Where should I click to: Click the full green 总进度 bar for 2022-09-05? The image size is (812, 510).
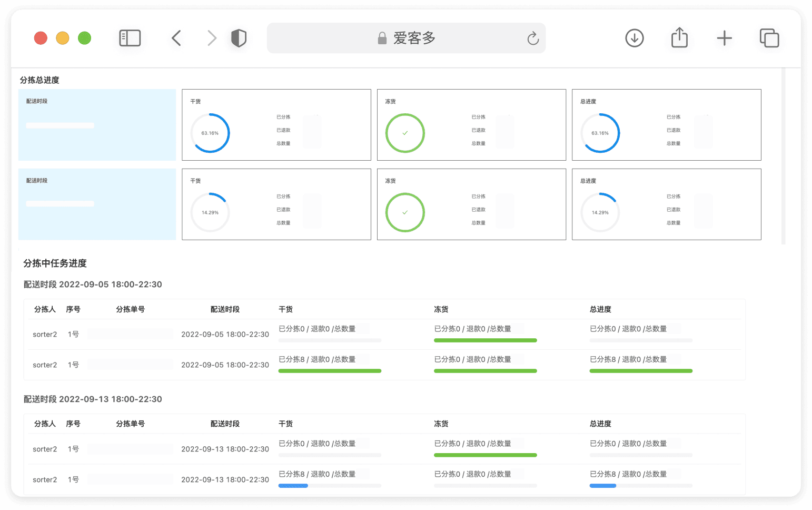pos(641,371)
